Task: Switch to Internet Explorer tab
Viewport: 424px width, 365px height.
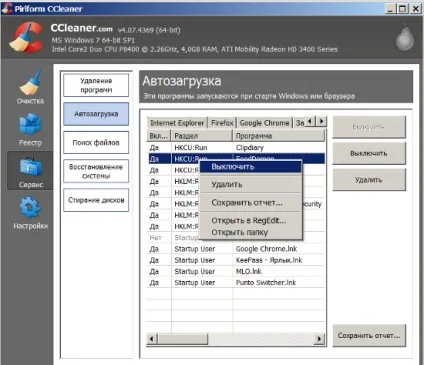Action: pyautogui.click(x=177, y=123)
